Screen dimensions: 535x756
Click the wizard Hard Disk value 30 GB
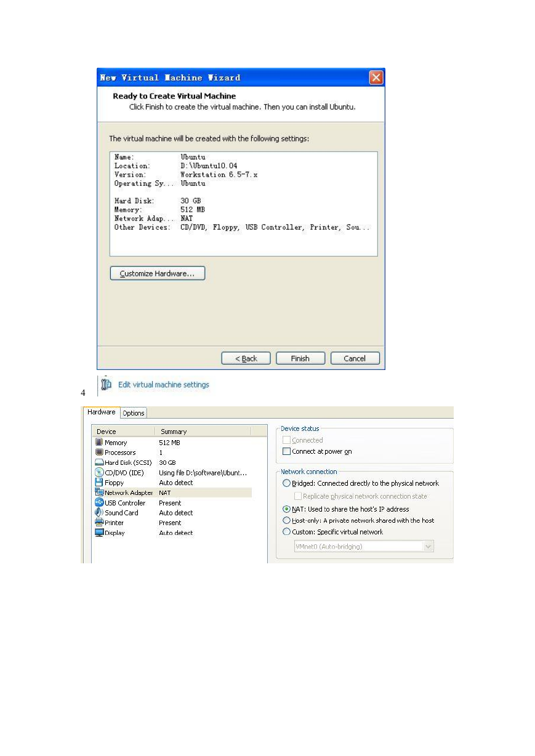(x=191, y=201)
